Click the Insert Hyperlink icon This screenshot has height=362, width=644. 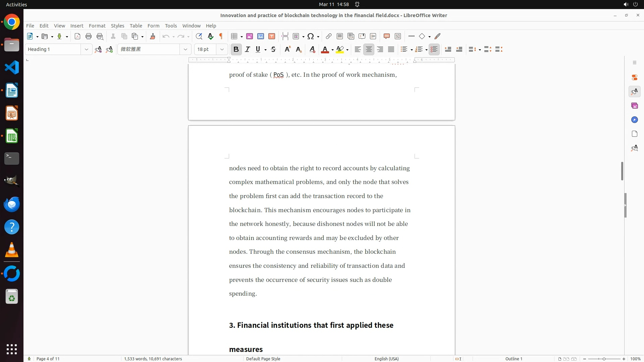329,36
